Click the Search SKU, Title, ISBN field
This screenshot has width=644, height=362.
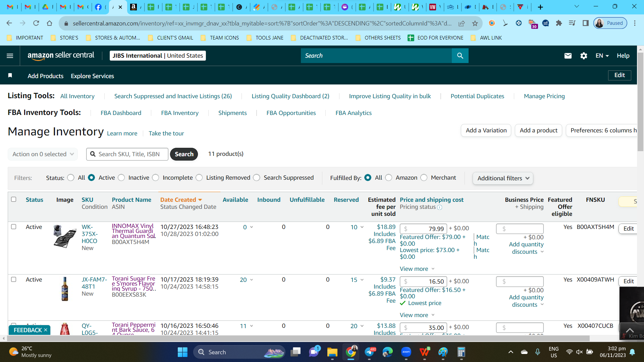pyautogui.click(x=127, y=154)
